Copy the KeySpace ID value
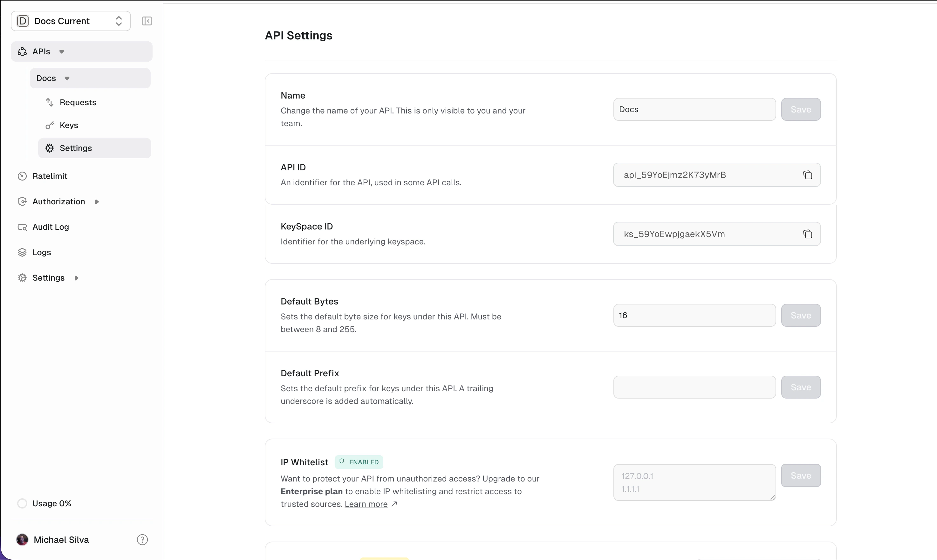 [x=808, y=234]
